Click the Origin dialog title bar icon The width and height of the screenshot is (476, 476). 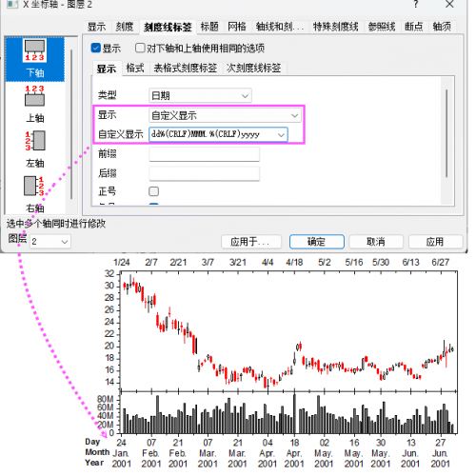pyautogui.click(x=12, y=4)
